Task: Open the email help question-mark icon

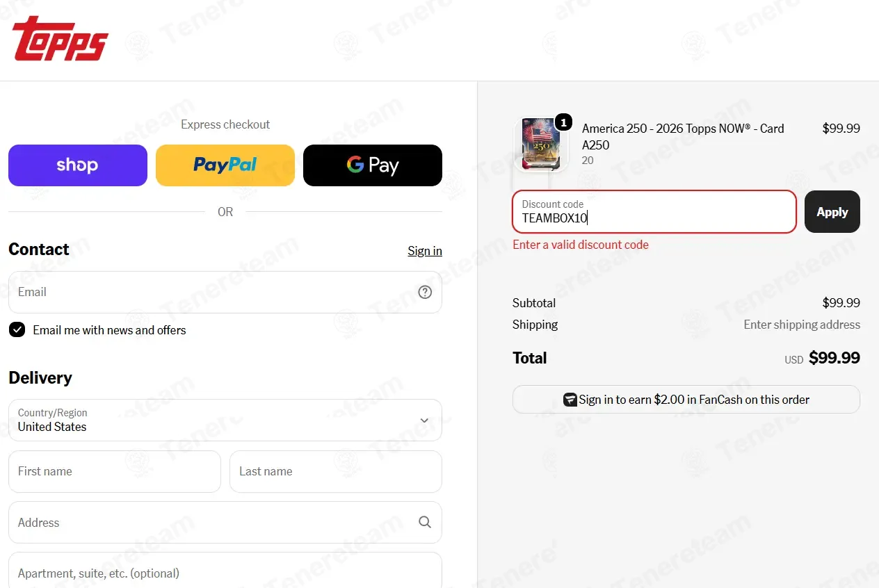Action: point(425,292)
